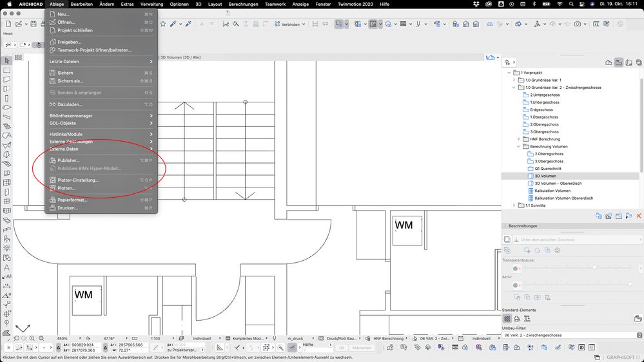Click the WiFi icon in menu bar
This screenshot has width=644, height=362.
click(x=560, y=4)
